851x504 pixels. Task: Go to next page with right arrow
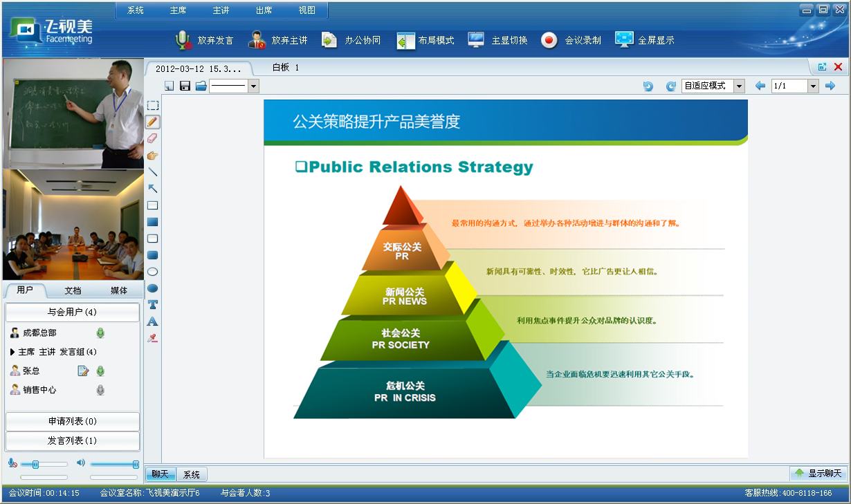coord(830,86)
